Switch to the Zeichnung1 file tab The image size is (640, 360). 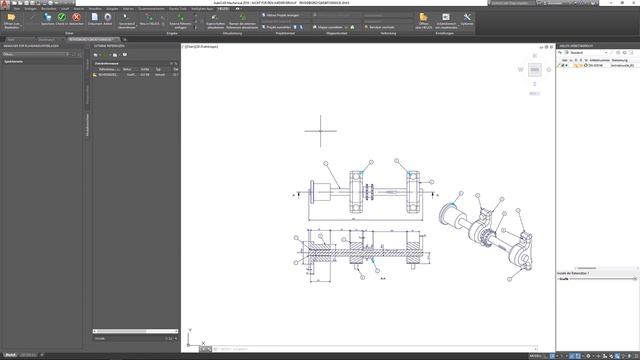coord(46,40)
